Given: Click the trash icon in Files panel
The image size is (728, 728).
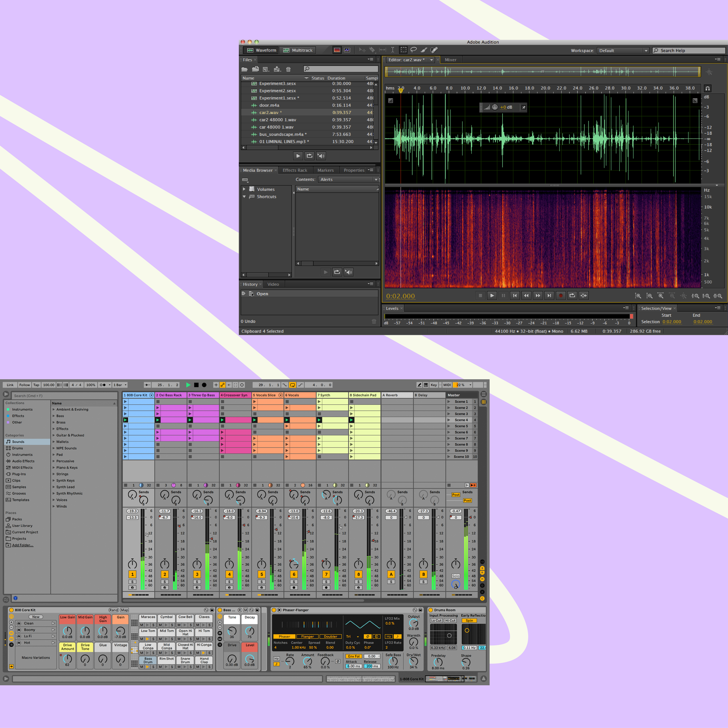Looking at the screenshot, I should (288, 69).
